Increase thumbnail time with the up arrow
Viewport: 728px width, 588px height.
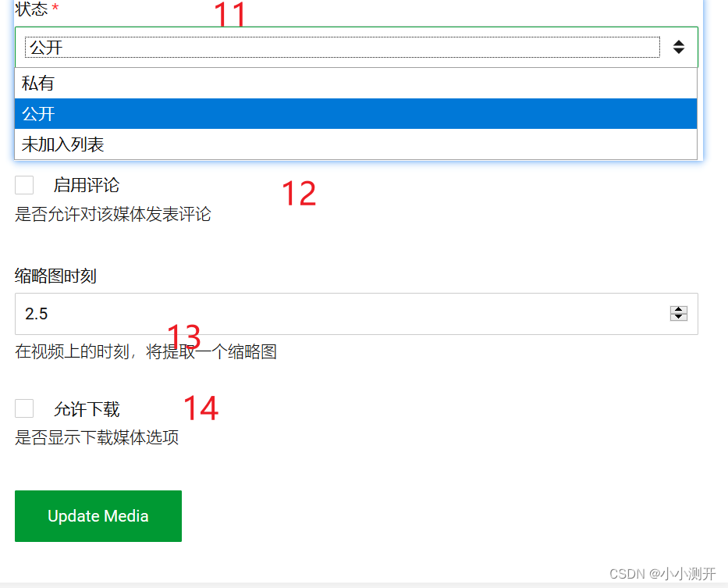click(678, 309)
